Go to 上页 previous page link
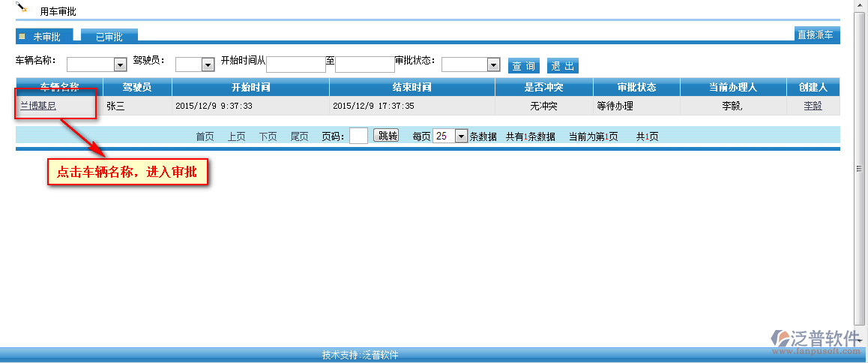The width and height of the screenshot is (868, 363). tap(237, 136)
